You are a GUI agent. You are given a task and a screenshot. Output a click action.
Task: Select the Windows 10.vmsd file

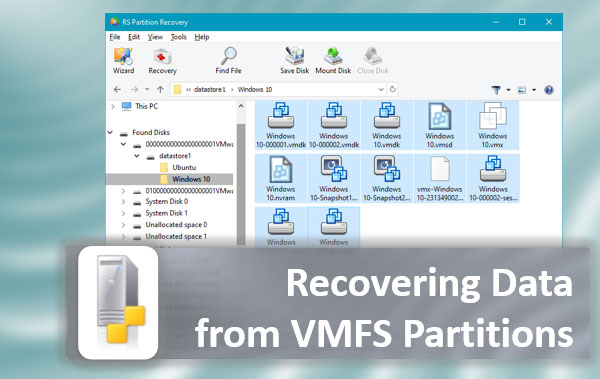point(440,125)
